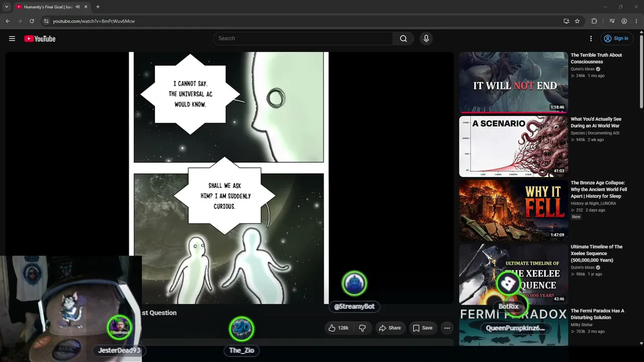Visit the Species | Documenting AGI channel
The width and height of the screenshot is (644, 362).
[x=595, y=133]
